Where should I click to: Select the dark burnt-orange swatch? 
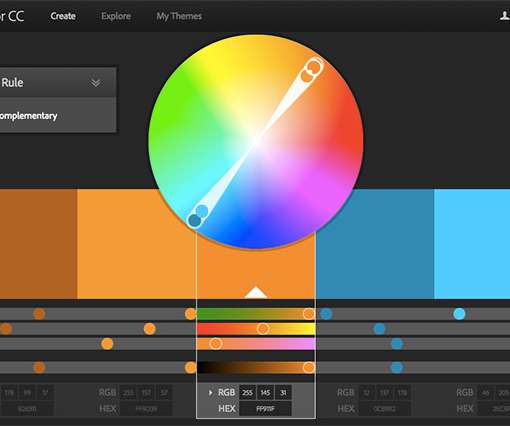click(38, 244)
